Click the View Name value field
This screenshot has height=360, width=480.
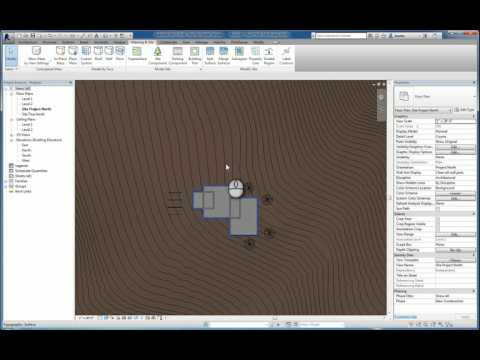point(455,265)
